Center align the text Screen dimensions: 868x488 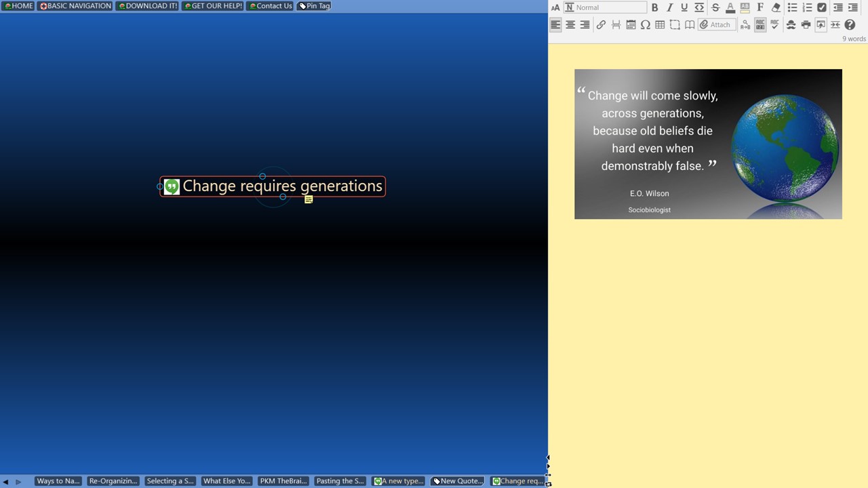point(570,25)
